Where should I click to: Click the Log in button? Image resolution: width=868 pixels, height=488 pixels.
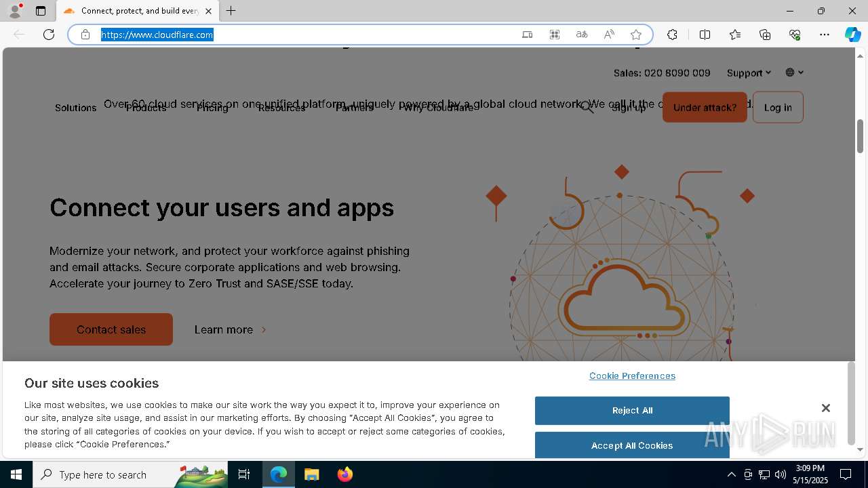778,107
